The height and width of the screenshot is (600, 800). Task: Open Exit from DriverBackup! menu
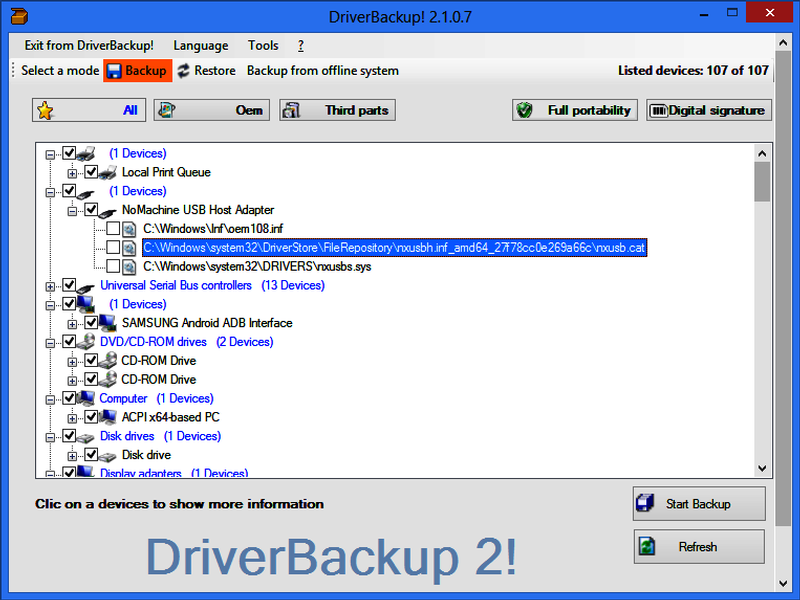coord(89,45)
